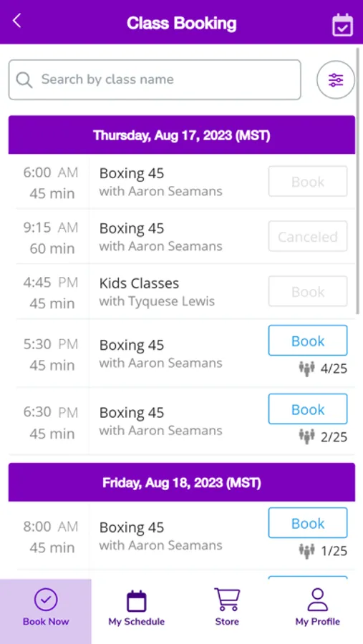Book the 5:30 PM Boxing 45 class
Viewport: 363px width, 644px height.
[x=308, y=341]
